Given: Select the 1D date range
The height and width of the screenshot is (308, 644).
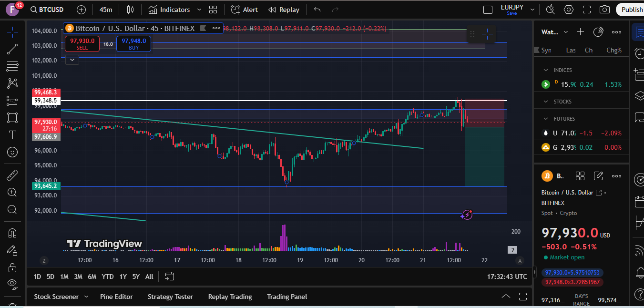Looking at the screenshot, I should click(37, 277).
